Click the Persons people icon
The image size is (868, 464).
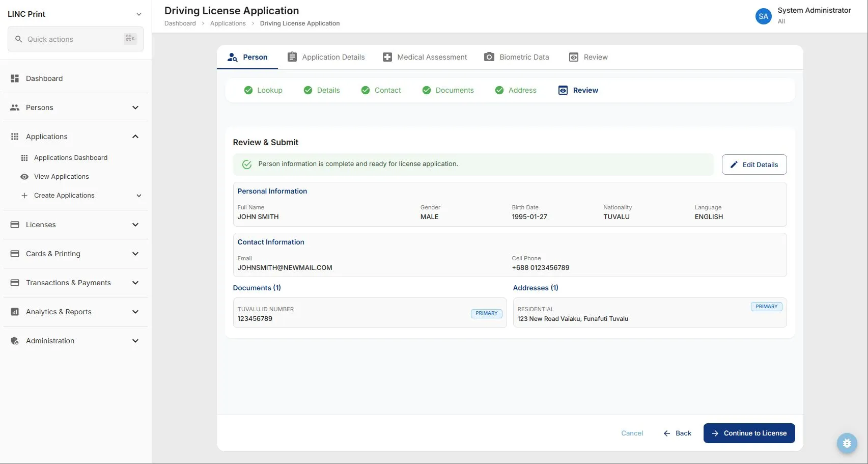point(15,107)
